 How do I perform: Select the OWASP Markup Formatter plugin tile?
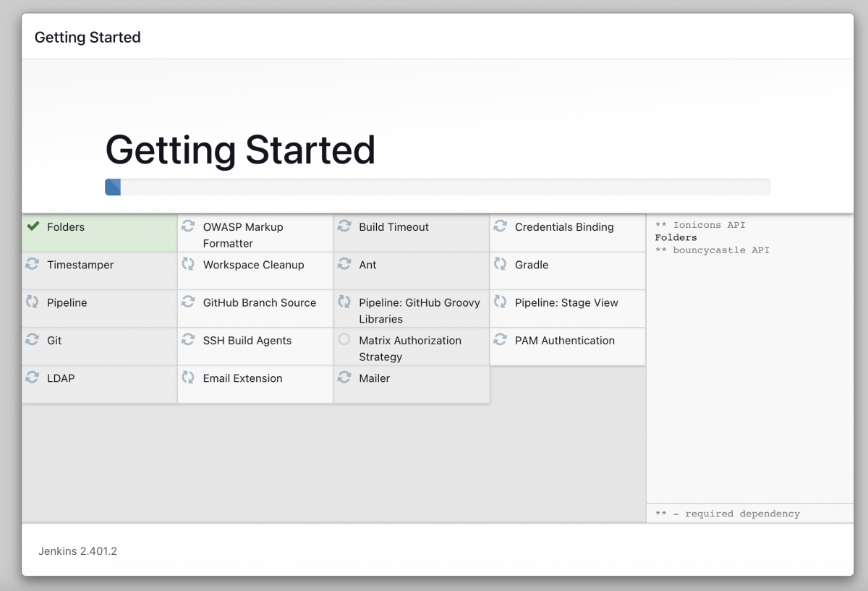[x=255, y=233]
